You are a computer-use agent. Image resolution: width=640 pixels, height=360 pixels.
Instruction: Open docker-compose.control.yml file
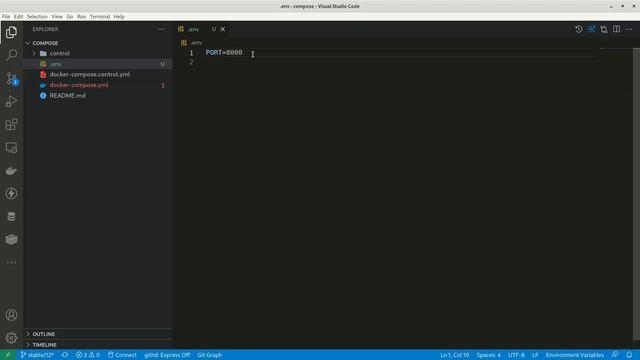point(98,74)
